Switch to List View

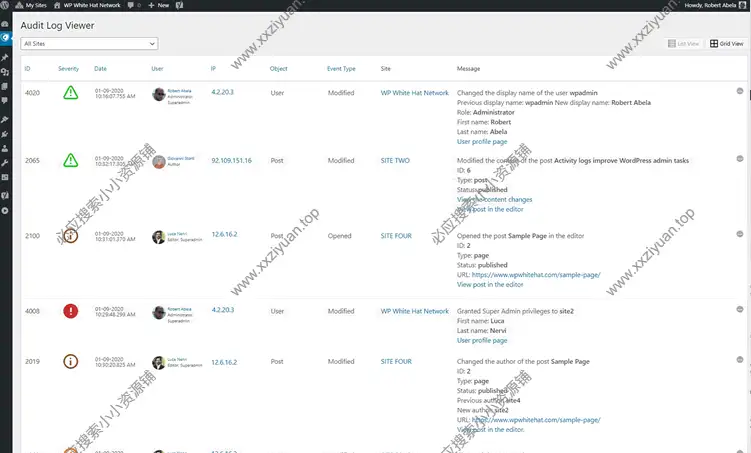pos(683,44)
